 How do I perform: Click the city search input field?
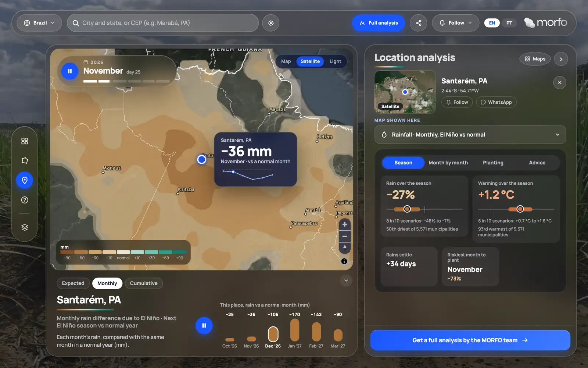(x=163, y=23)
